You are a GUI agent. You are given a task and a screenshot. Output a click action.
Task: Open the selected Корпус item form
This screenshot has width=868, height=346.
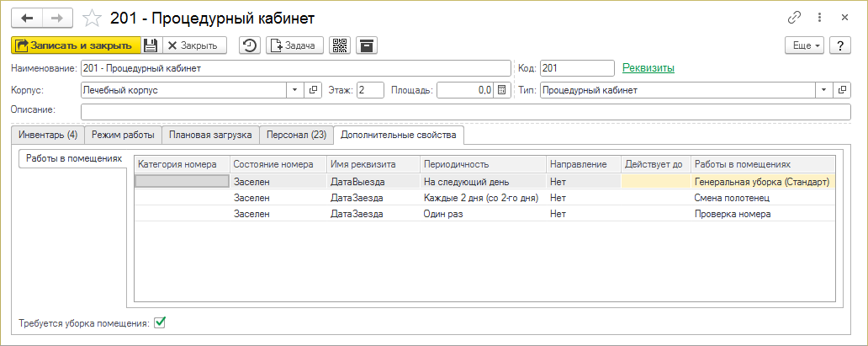[x=312, y=90]
